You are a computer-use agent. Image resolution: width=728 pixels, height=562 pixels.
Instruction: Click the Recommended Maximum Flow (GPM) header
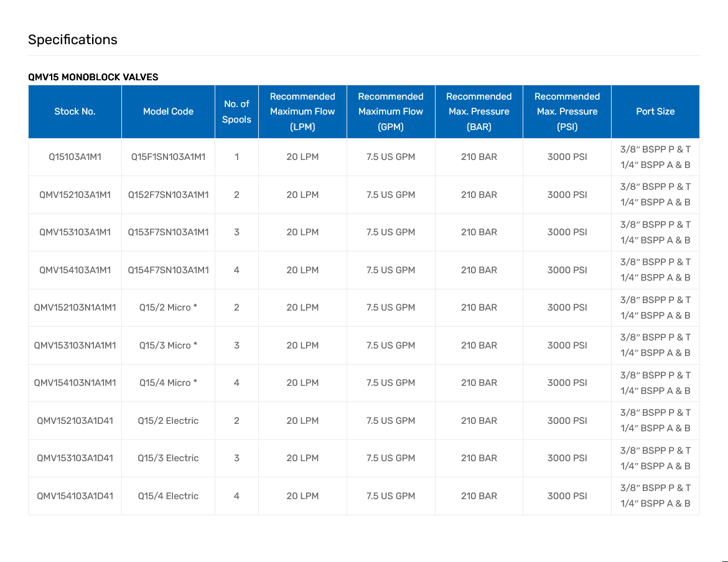(x=391, y=111)
